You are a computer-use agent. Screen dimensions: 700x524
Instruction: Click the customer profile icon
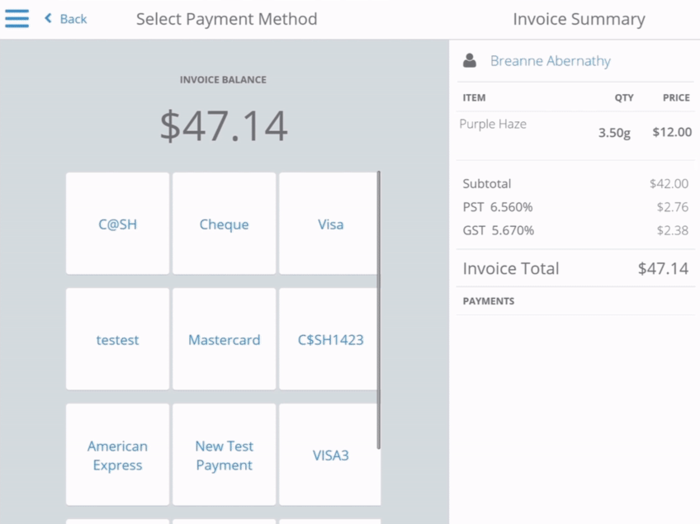470,61
